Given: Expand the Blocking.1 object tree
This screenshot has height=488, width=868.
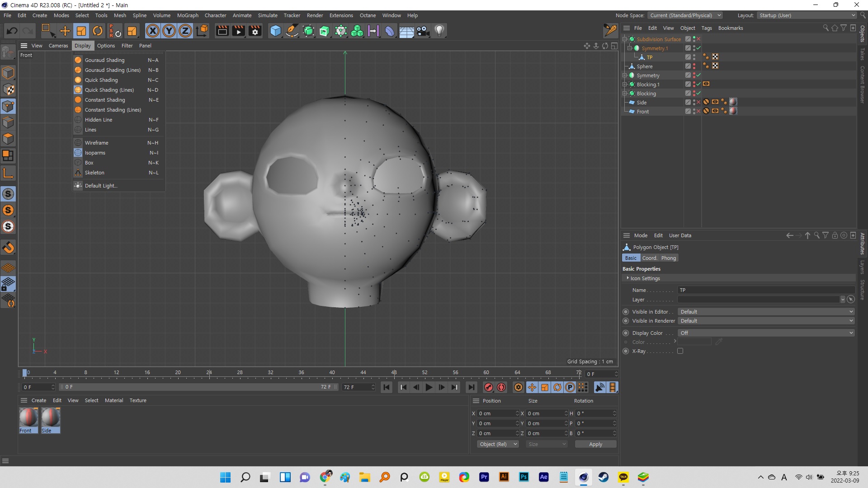Looking at the screenshot, I should point(625,84).
